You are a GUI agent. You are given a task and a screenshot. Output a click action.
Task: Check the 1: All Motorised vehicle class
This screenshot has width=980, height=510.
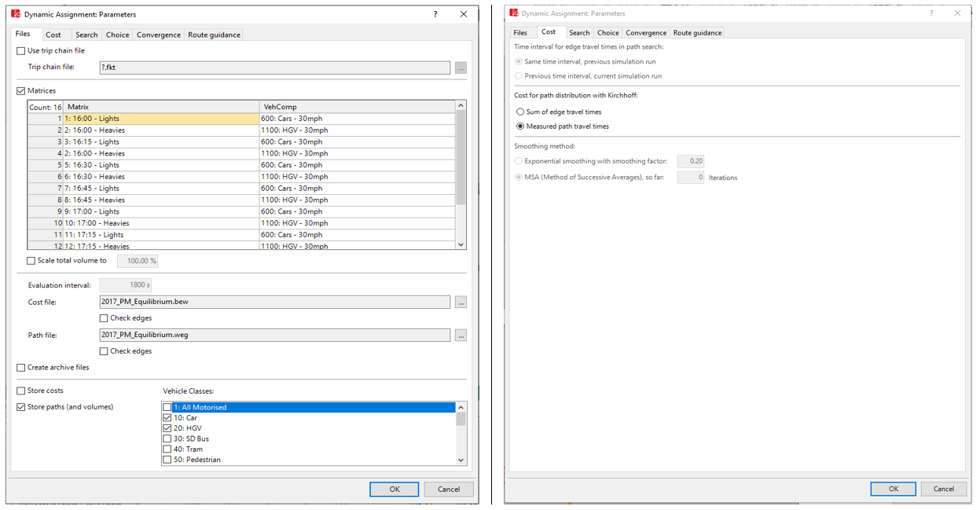click(x=167, y=408)
